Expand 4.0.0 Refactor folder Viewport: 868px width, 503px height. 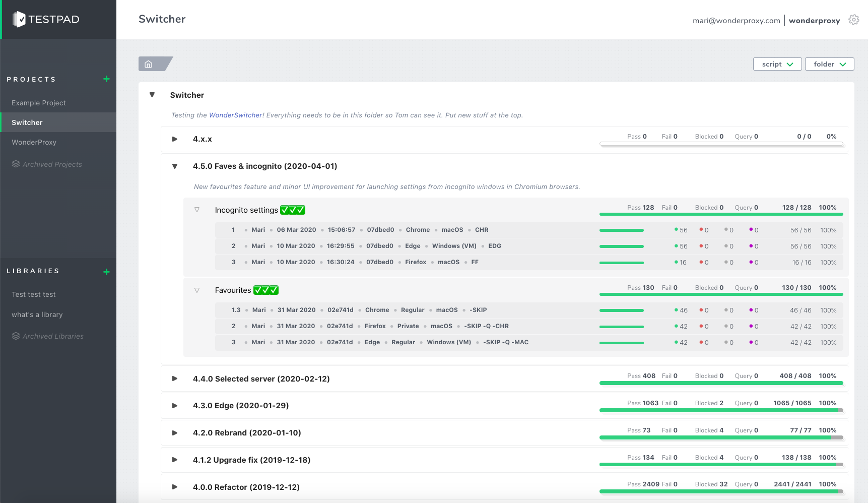tap(175, 487)
